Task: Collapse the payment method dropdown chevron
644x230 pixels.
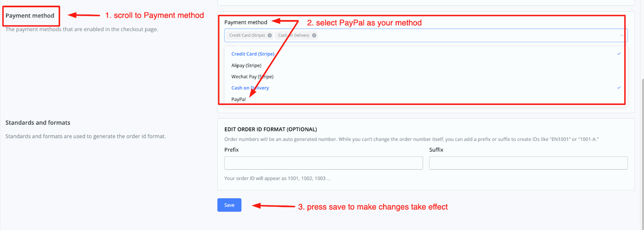Action: click(621, 35)
